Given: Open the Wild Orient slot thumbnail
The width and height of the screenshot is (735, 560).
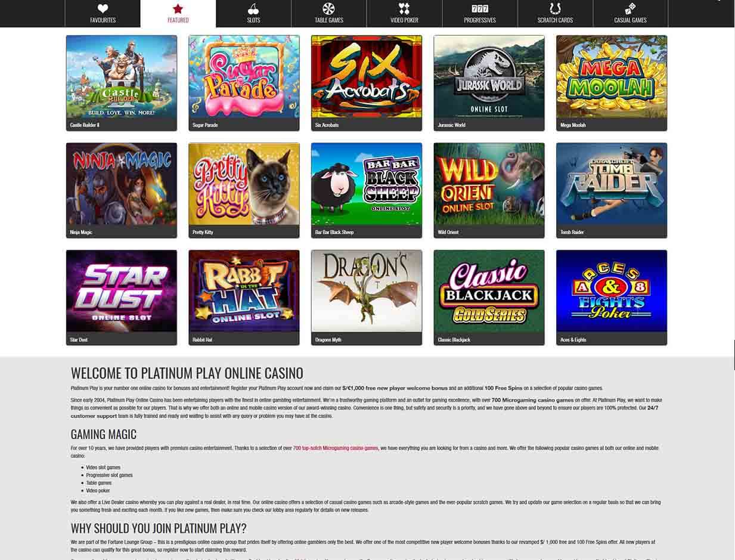Looking at the screenshot, I should click(x=489, y=184).
